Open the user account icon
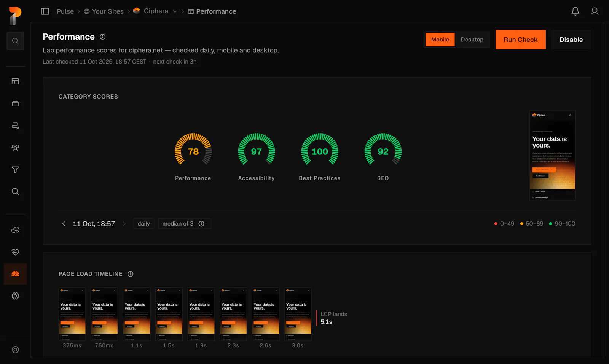Screen dimensions: 609x364 (x=594, y=11)
